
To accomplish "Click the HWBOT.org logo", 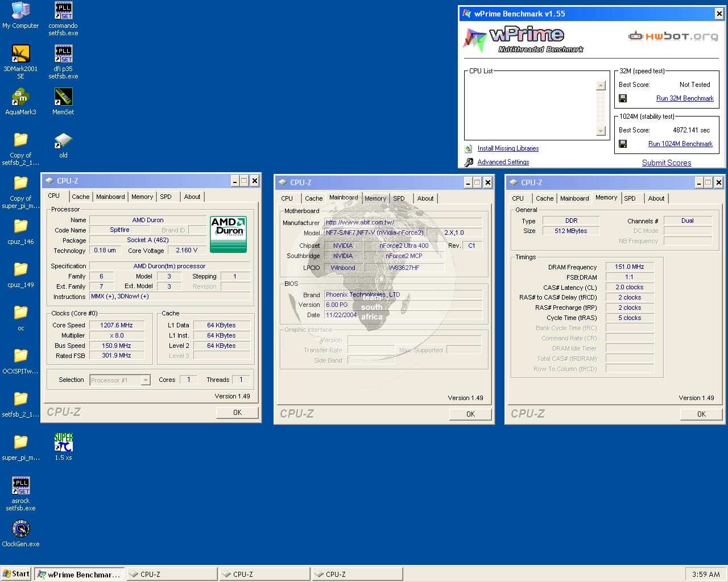I will point(673,36).
